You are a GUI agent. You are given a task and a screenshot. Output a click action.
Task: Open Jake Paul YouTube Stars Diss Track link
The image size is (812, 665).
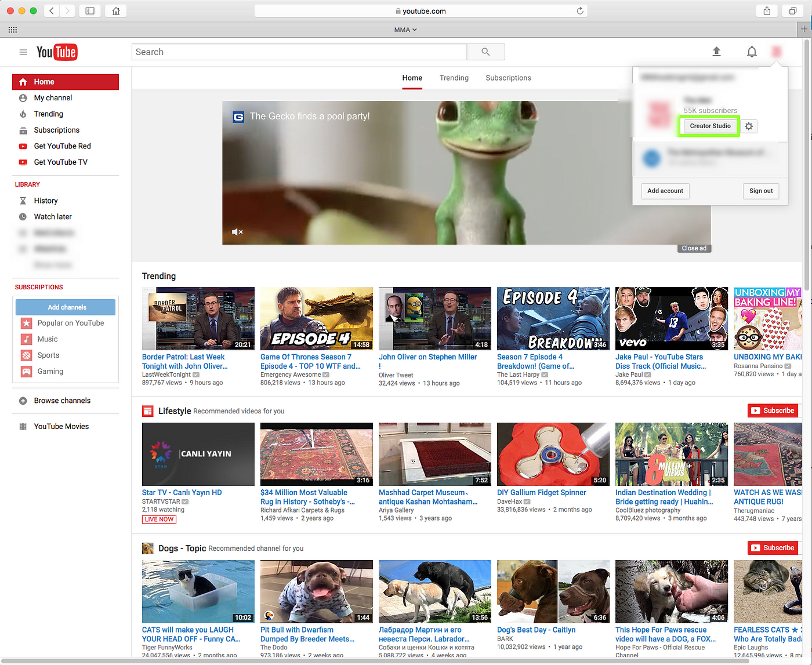(661, 362)
